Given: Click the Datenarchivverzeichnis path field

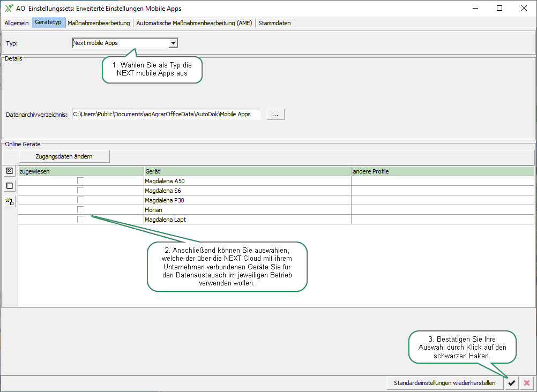Looking at the screenshot, I should [166, 114].
